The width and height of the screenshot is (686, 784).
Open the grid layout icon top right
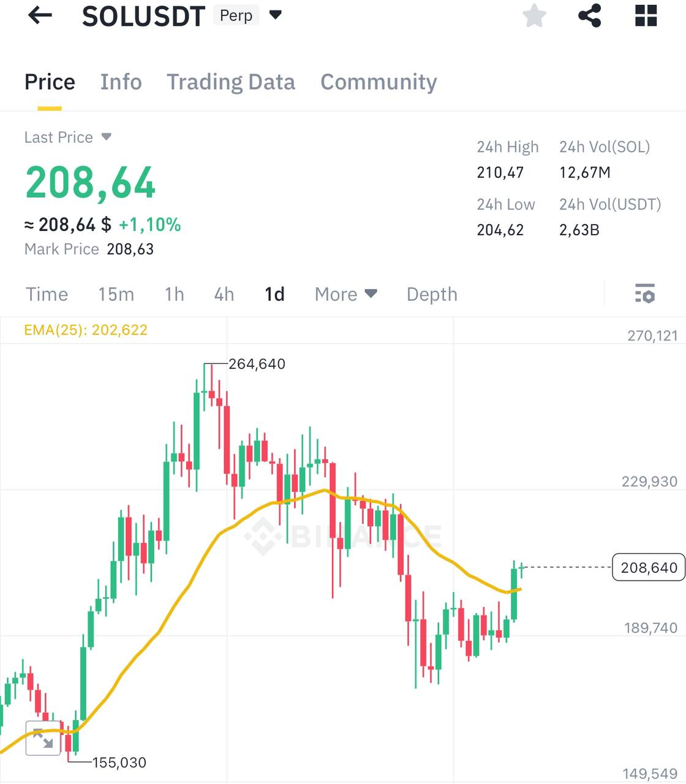point(645,17)
